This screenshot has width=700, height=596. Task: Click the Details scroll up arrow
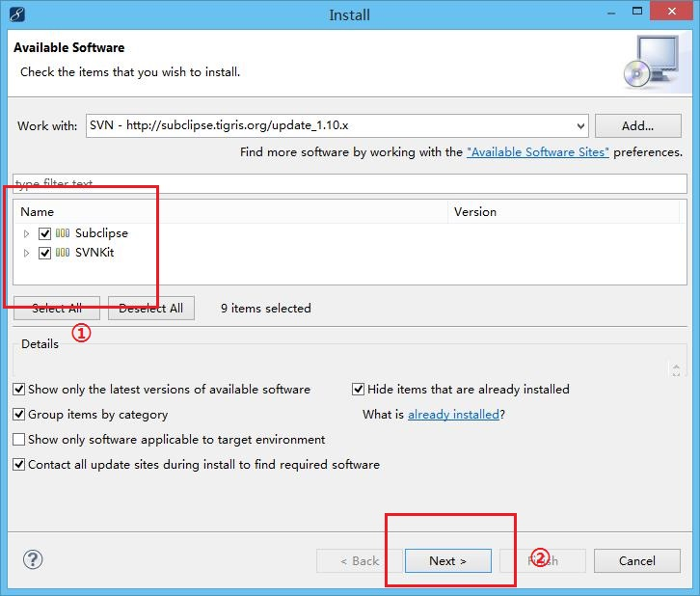[x=676, y=366]
